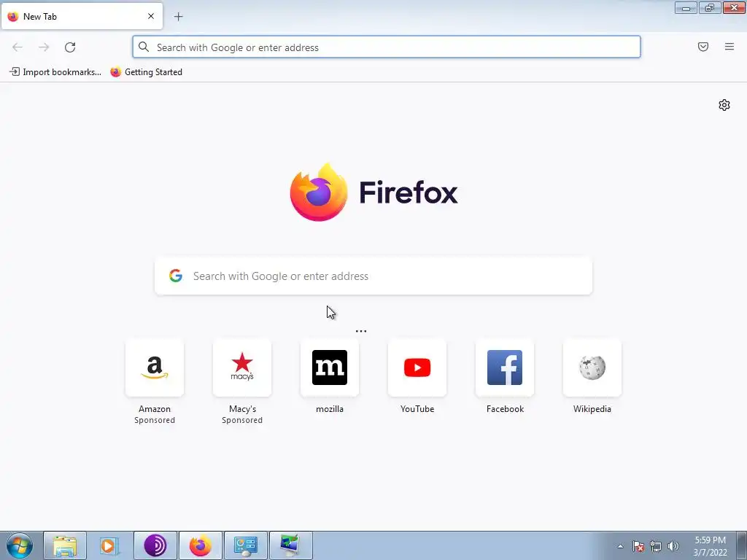
Task: Click Show desktop strip beside the clock
Action: click(742, 545)
